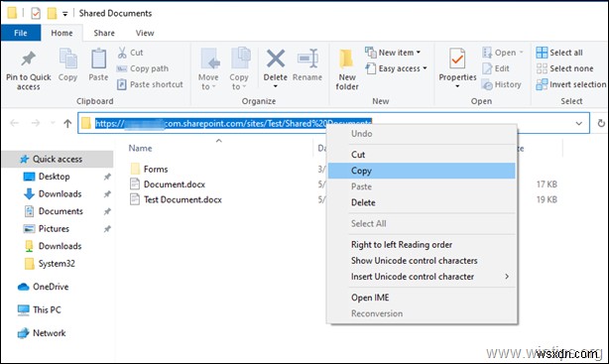Click the Rename icon in Organize group

(x=307, y=59)
